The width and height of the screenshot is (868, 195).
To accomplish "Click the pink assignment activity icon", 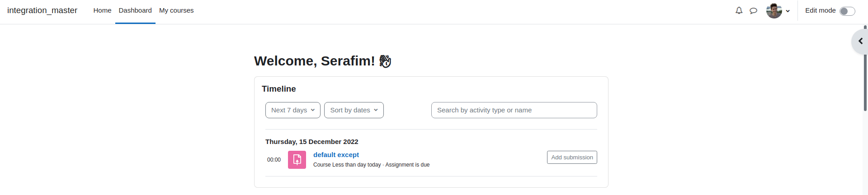I will pos(297,160).
